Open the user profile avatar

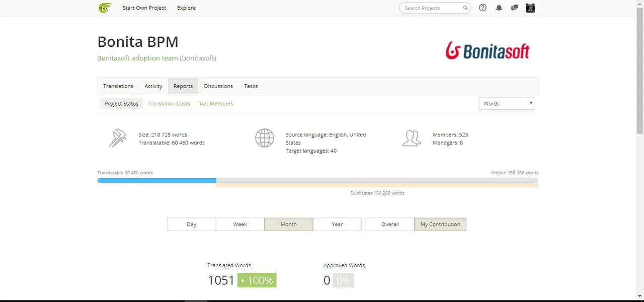530,8
